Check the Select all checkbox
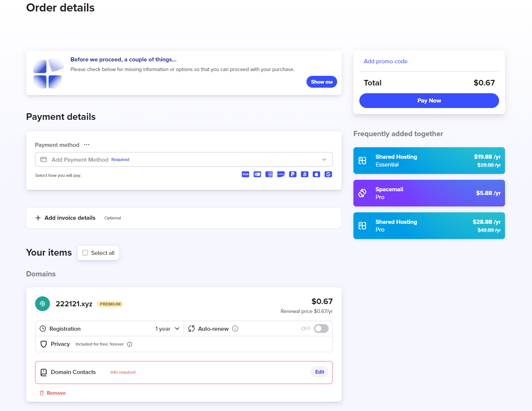The height and width of the screenshot is (411, 532). [85, 253]
